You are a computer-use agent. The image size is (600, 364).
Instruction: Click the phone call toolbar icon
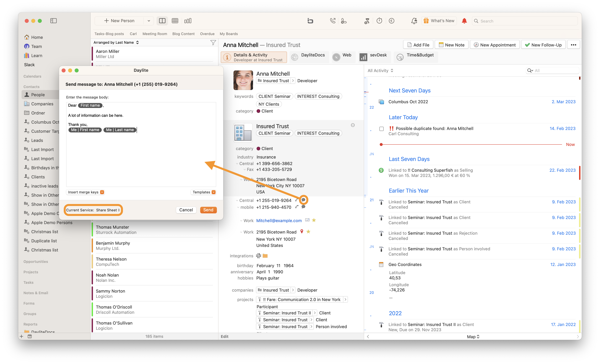point(333,21)
